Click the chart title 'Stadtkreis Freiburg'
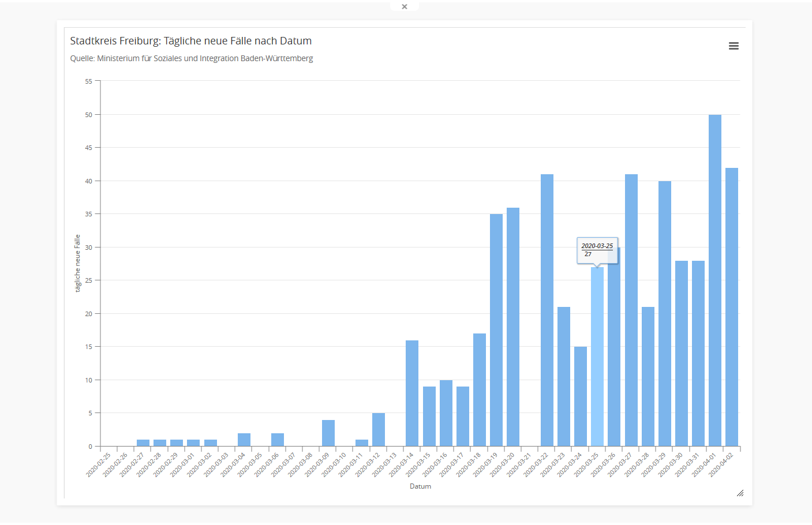The image size is (812, 525). tap(190, 41)
